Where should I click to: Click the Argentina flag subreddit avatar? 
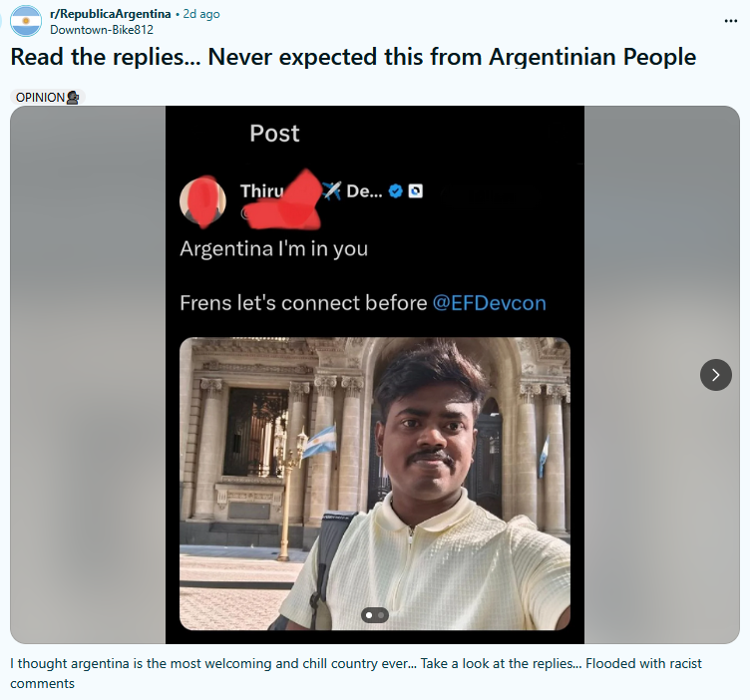26,21
